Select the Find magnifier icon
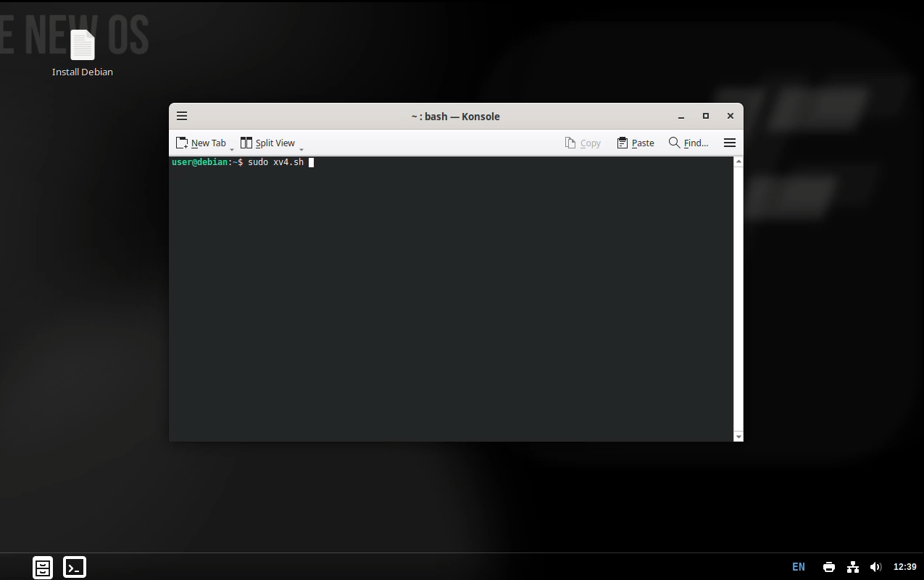924x580 pixels. coord(674,143)
